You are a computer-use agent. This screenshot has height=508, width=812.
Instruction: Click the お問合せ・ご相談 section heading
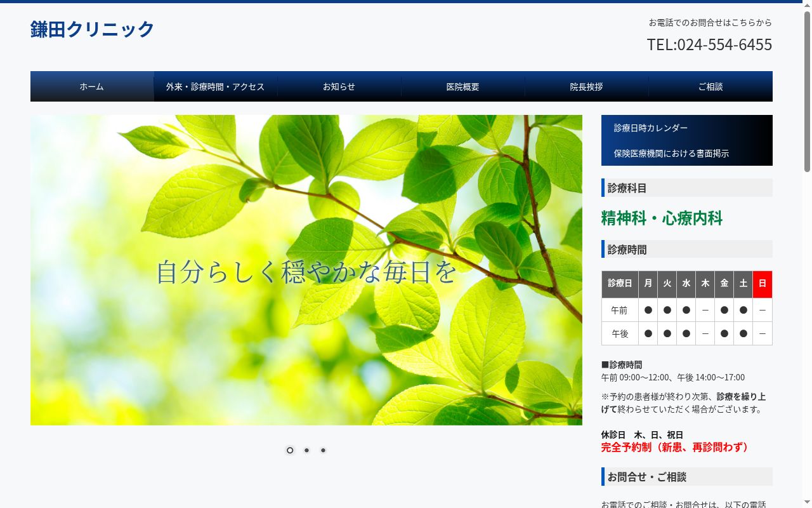pos(687,477)
